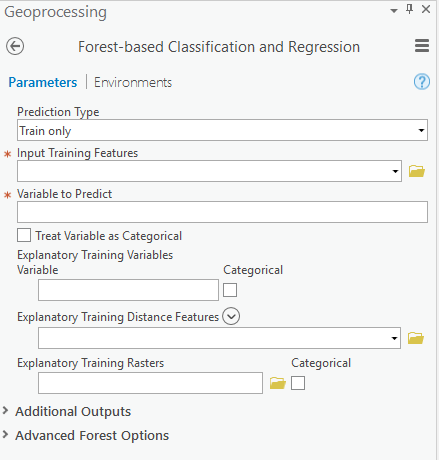Enable Treat Variable as Categorical checkbox
Screen dimensions: 439x460
click(x=24, y=235)
